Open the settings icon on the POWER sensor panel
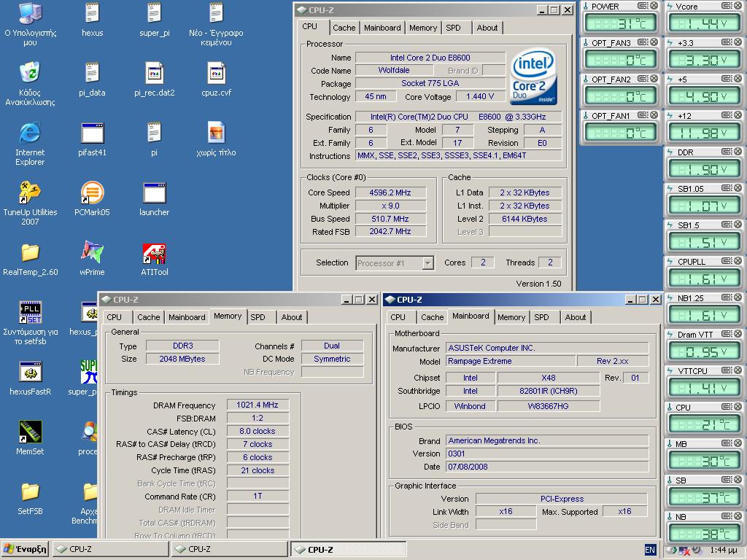Screen dimensions: 747x560 pyautogui.click(x=643, y=6)
